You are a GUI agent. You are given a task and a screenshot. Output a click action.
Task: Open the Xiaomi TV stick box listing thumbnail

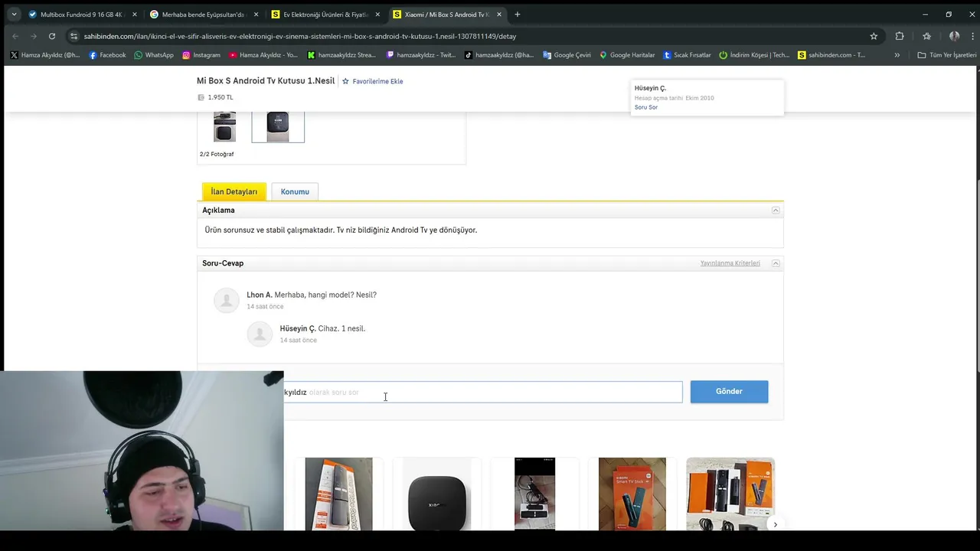(338, 494)
